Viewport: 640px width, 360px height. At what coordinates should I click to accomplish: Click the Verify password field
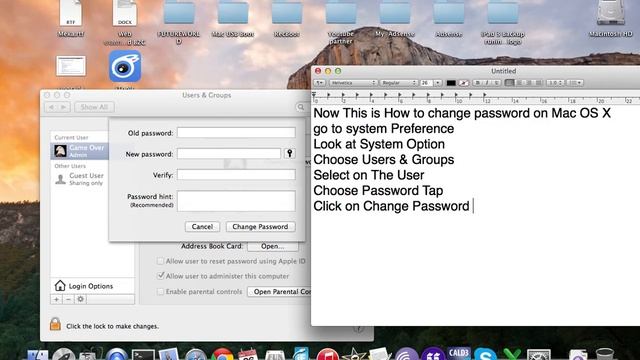[x=236, y=175]
